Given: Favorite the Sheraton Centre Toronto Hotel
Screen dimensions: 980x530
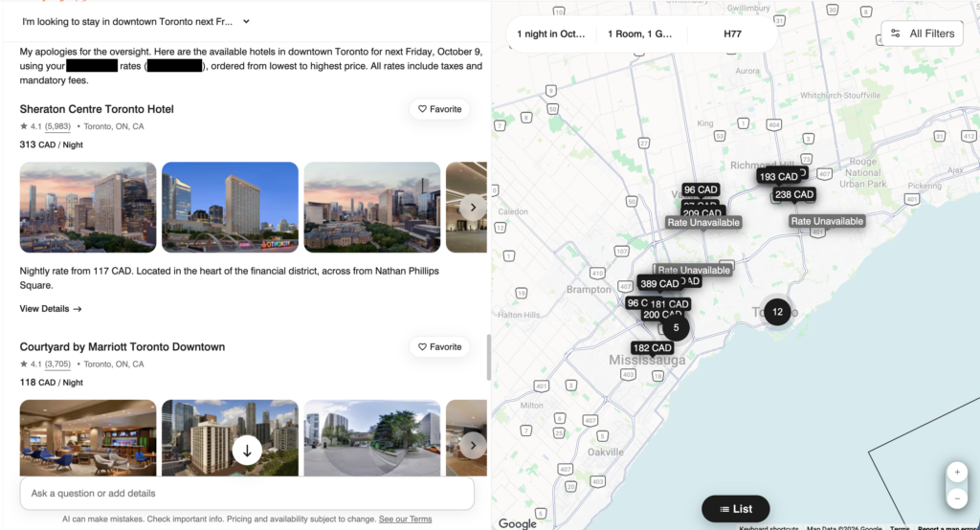Looking at the screenshot, I should tap(440, 109).
